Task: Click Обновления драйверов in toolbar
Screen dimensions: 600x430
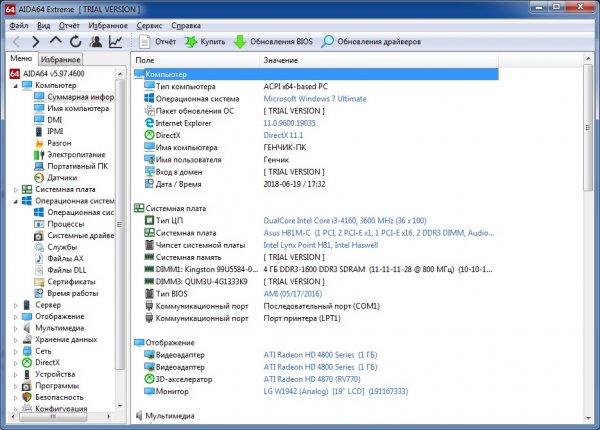Action: (x=378, y=42)
